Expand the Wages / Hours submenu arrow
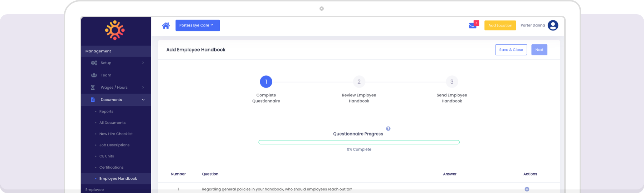The image size is (644, 193). point(143,88)
